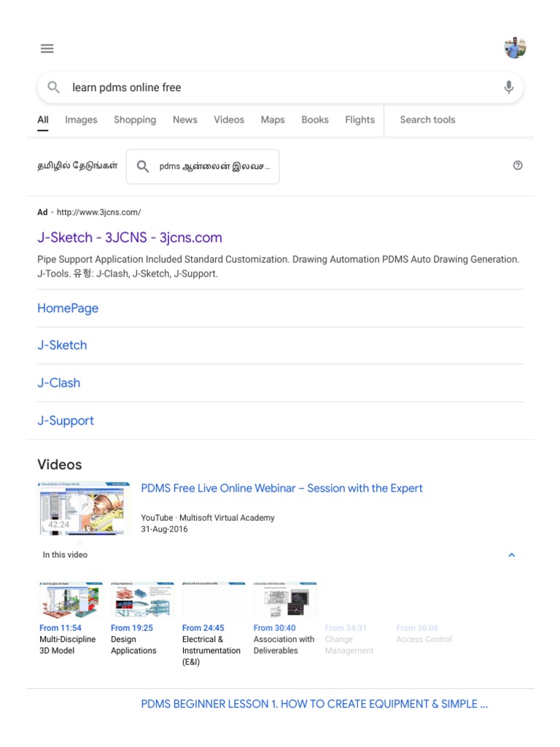
Task: Switch to the News tab
Action: coord(184,120)
